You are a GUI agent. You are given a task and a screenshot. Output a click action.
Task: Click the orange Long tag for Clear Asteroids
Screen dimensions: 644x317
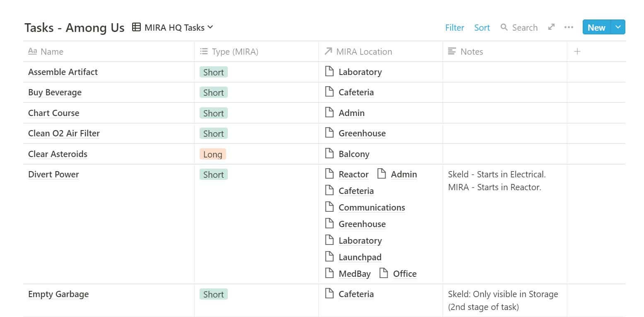[x=213, y=154]
